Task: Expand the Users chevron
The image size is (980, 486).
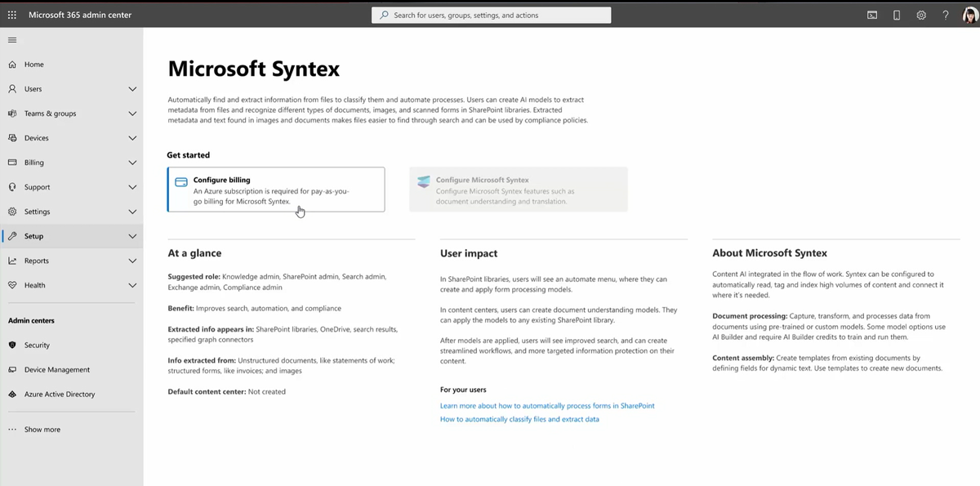Action: [132, 89]
